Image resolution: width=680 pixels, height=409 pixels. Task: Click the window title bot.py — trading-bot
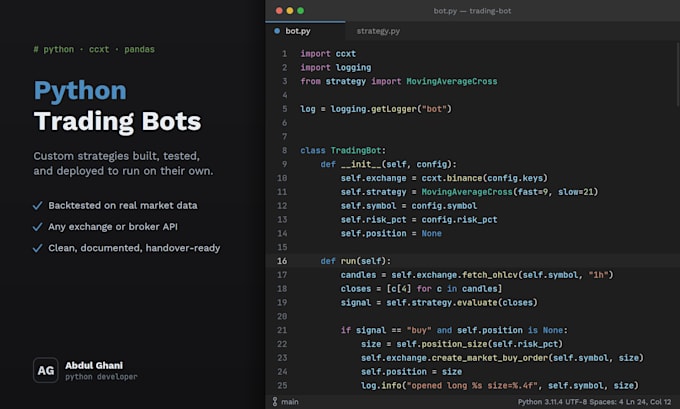pos(472,11)
